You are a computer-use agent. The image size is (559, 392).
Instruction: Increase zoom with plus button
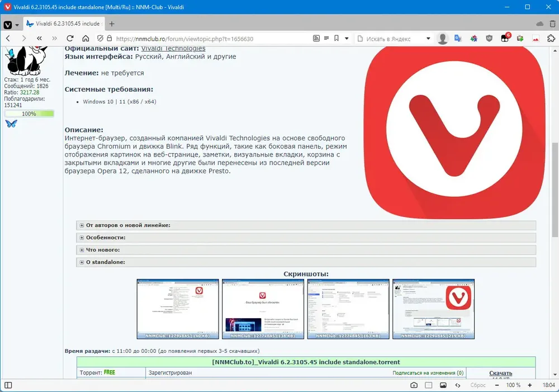tap(530, 385)
